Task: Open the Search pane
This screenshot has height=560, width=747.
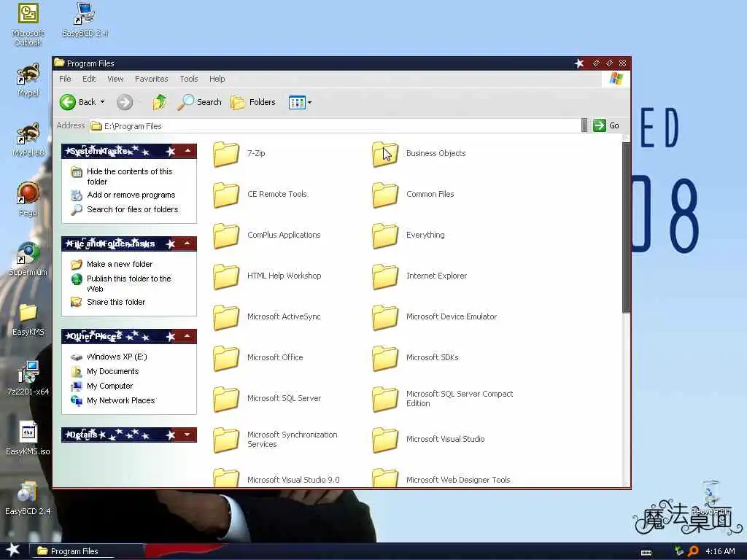Action: pyautogui.click(x=199, y=102)
